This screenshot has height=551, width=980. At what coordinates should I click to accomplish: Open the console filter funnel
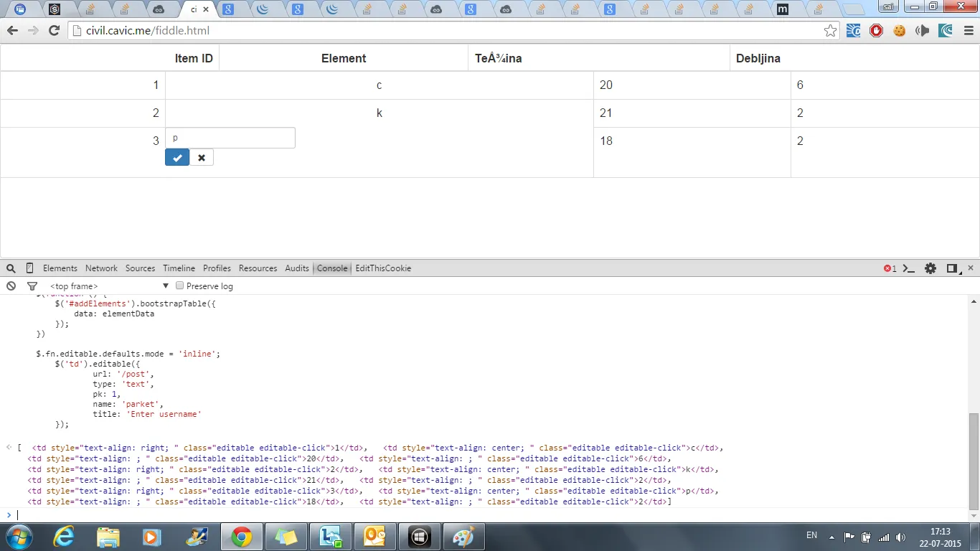(x=32, y=286)
